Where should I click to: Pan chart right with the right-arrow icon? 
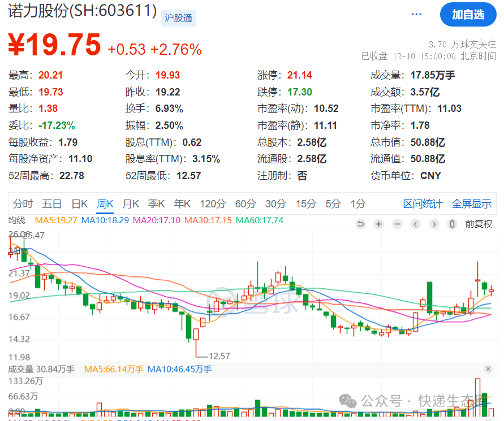pos(434,224)
